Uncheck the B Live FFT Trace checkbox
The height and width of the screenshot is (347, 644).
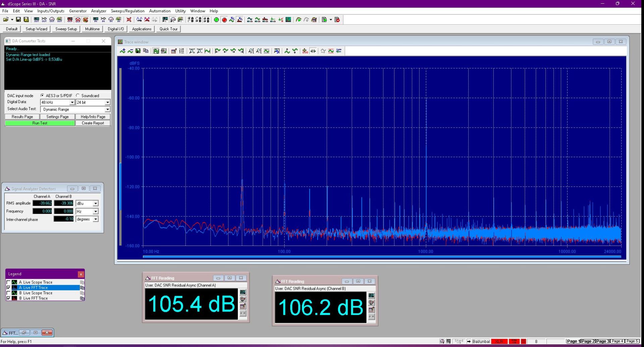[x=8, y=298]
